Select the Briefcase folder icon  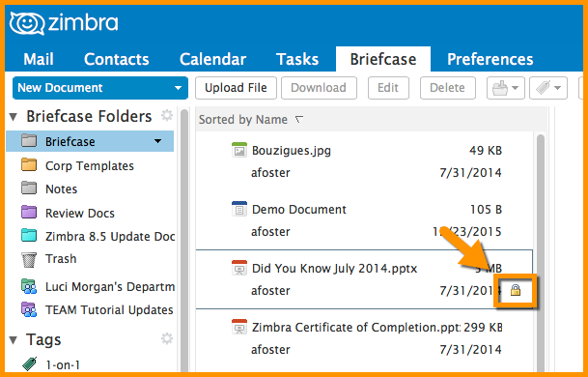29,140
